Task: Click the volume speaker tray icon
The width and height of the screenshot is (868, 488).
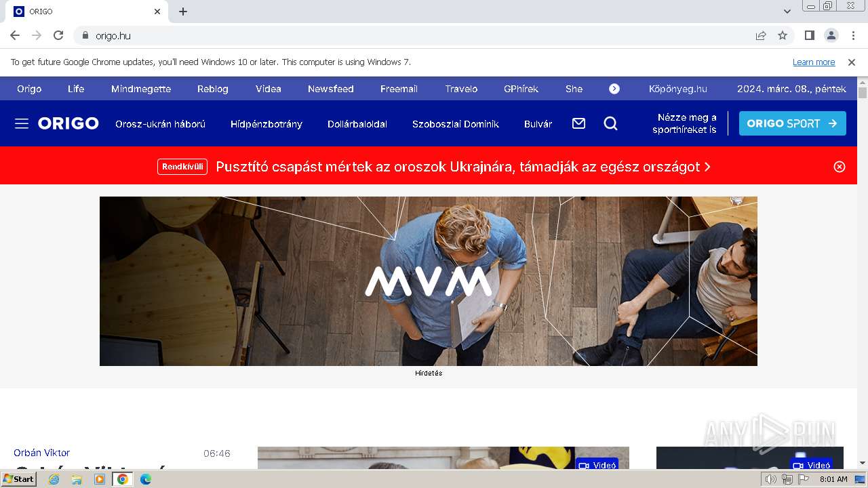Action: click(x=771, y=479)
